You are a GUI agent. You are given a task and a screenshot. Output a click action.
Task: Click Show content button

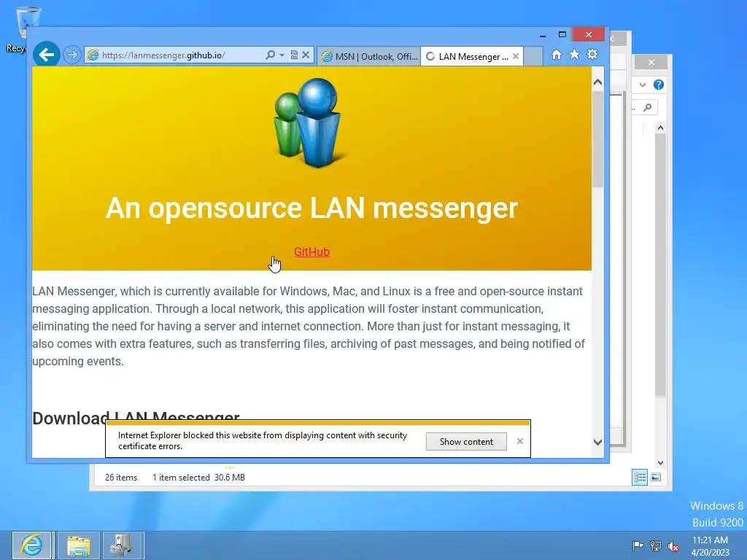click(x=466, y=441)
